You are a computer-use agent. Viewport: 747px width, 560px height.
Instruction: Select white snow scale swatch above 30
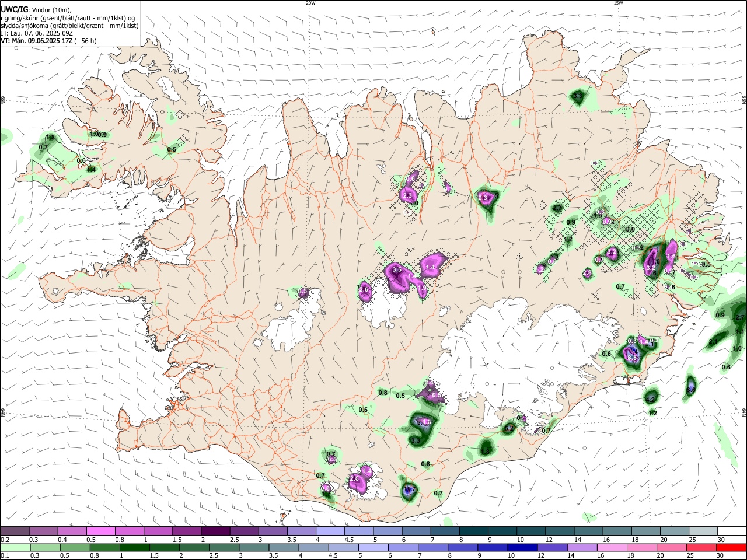pos(732,531)
